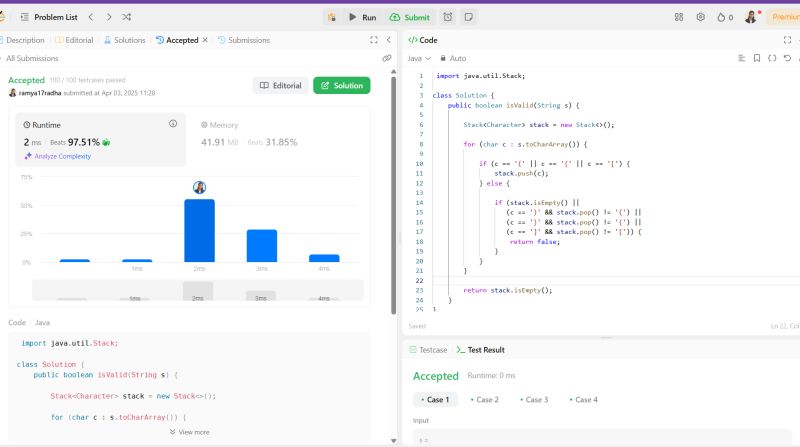Select Case 4 result
This screenshot has width=800, height=447.
pos(584,400)
